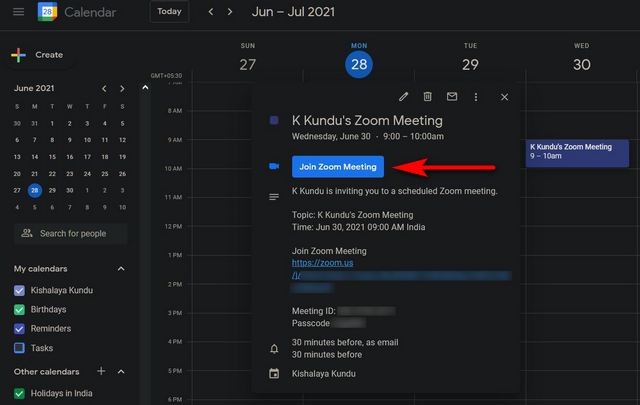Click the video camera icon in event
The image size is (640, 405).
274,166
